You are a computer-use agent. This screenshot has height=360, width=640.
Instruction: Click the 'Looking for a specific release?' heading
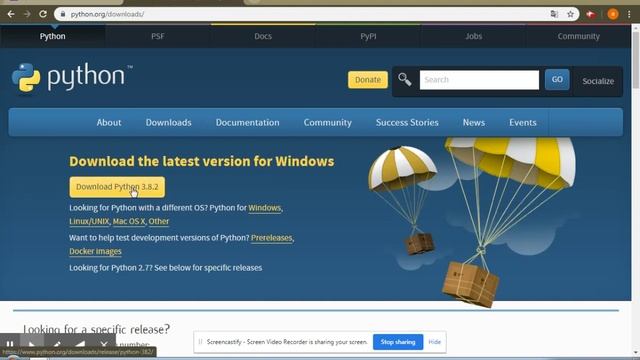(x=96, y=329)
